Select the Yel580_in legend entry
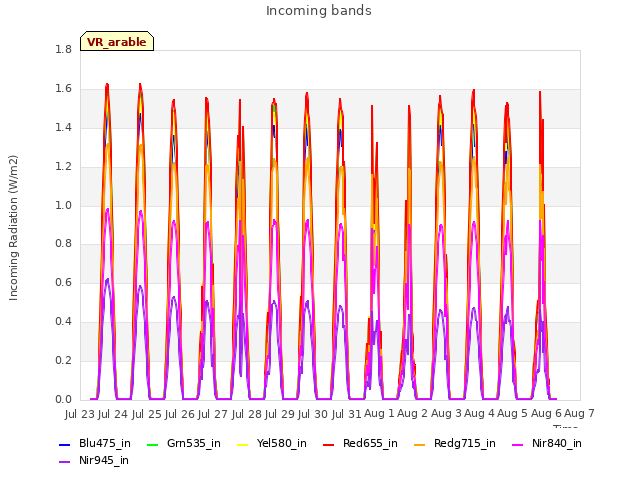Viewport: 640px width, 480px height. pyautogui.click(x=272, y=444)
